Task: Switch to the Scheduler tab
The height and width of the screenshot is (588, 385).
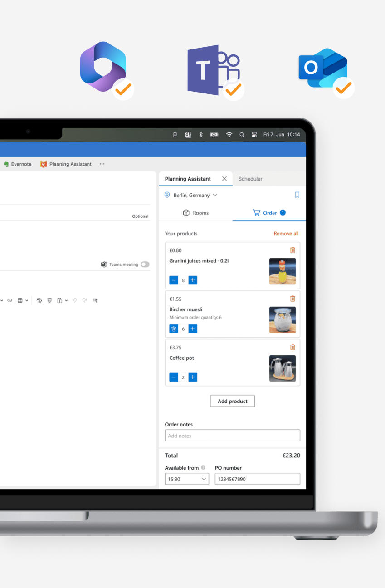Action: (x=250, y=179)
